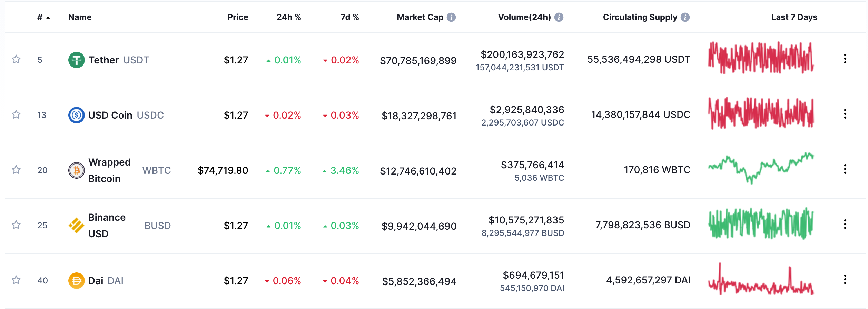Viewport: 868px width, 309px height.
Task: Click the Binance USD logo icon
Action: (x=77, y=226)
